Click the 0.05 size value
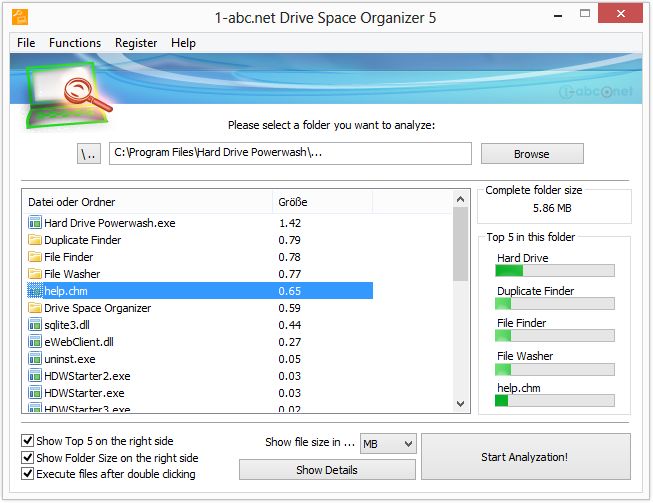The height and width of the screenshot is (503, 653). click(x=289, y=359)
